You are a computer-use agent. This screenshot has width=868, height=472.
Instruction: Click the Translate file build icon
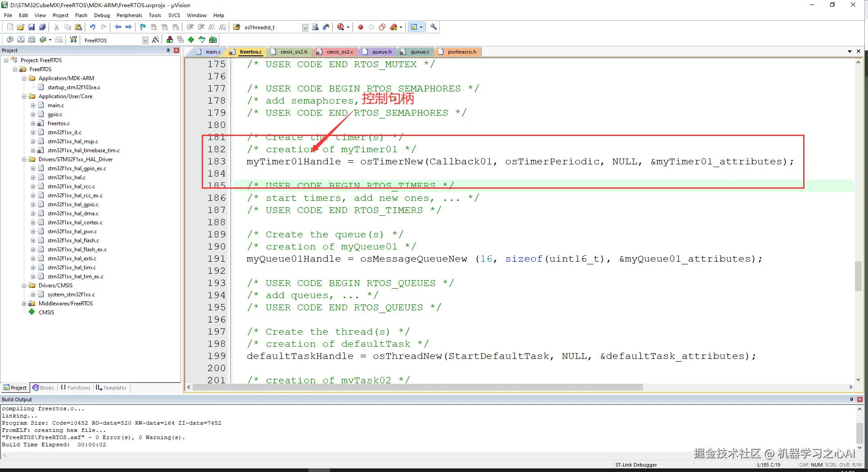coord(10,40)
